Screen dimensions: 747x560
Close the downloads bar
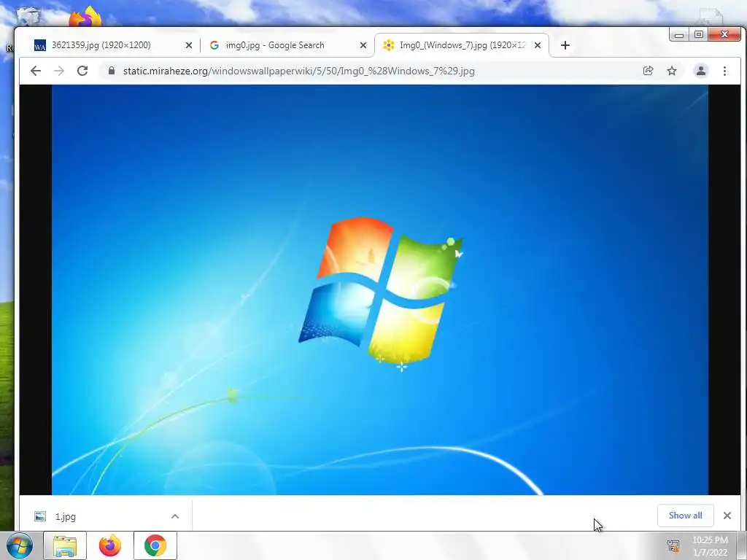727,516
